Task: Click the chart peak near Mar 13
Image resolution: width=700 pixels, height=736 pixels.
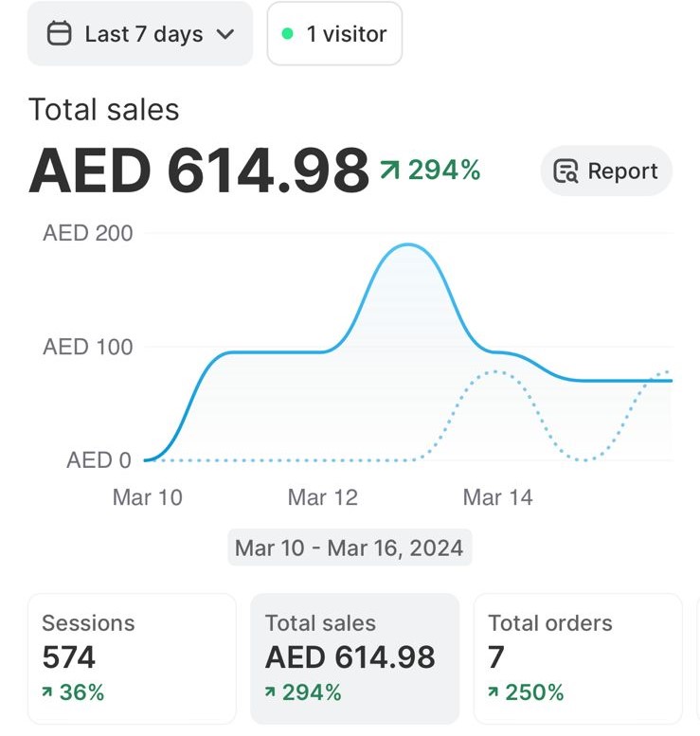Action: (x=407, y=245)
